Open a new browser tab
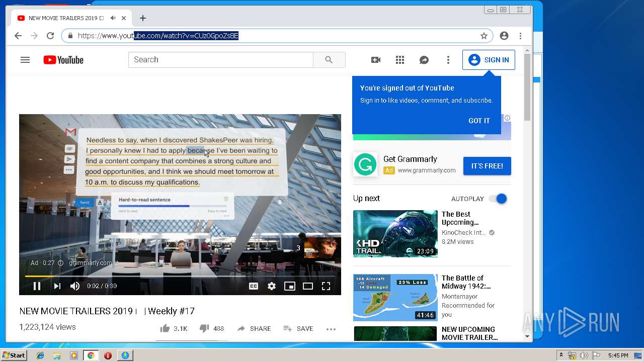 [x=143, y=18]
